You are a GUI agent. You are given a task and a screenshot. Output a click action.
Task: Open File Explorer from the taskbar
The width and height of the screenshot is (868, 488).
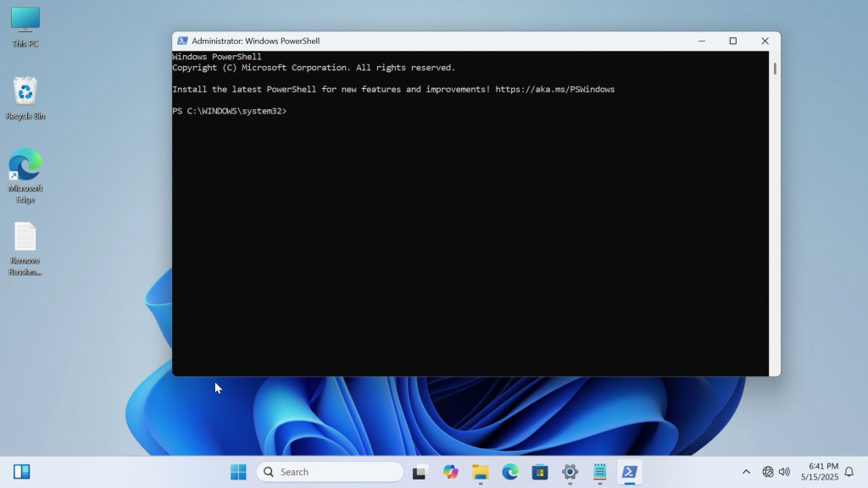[480, 472]
